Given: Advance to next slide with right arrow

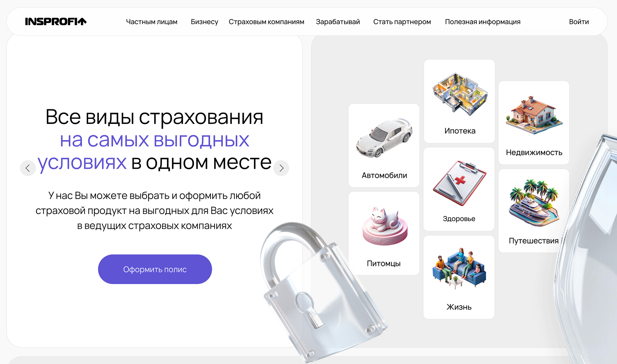Looking at the screenshot, I should click(x=281, y=168).
